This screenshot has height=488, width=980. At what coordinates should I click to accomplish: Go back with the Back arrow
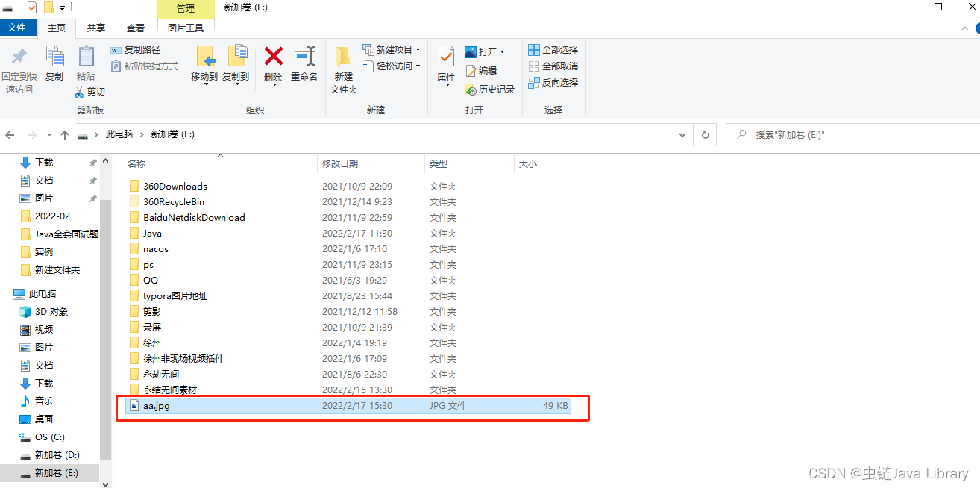pyautogui.click(x=10, y=135)
